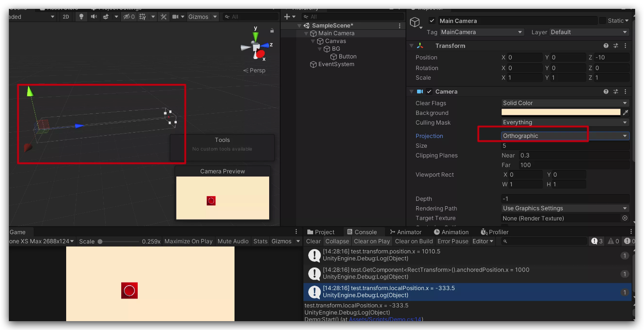Pick background color with eyedropper
644x330 pixels.
click(626, 113)
